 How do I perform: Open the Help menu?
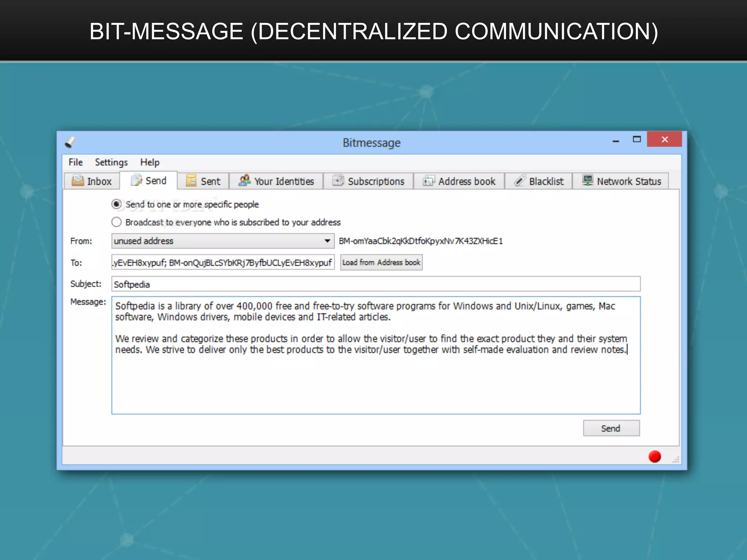150,162
